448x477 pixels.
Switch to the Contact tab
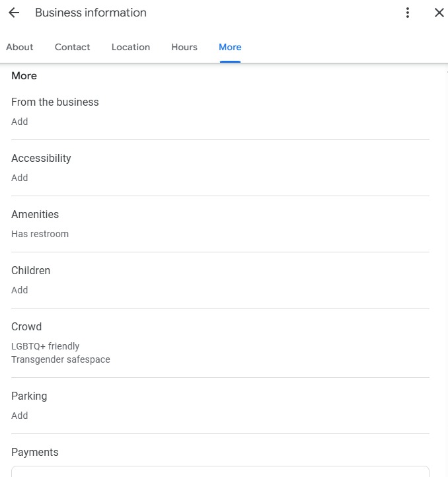[x=73, y=47]
